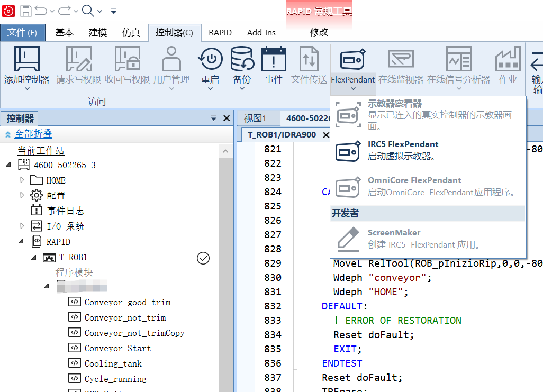Image resolution: width=543 pixels, height=392 pixels.
Task: Open the Restart (重启) dropdown arrow
Action: pos(210,89)
